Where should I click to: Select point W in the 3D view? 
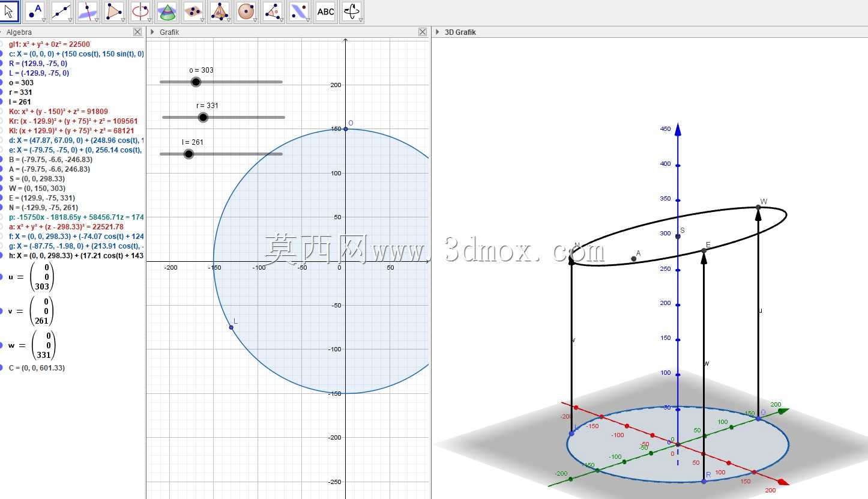pos(758,207)
